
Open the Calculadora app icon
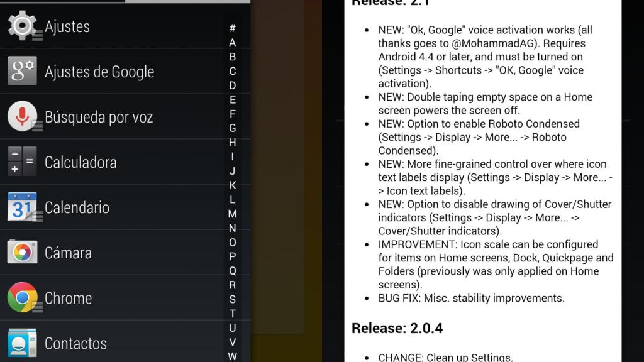pos(23,162)
